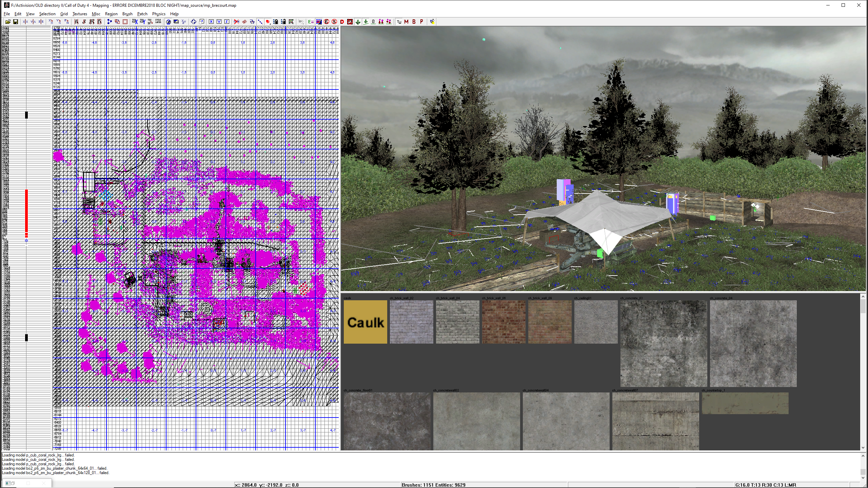This screenshot has width=868, height=488.
Task: Rotate selection around X axis icon
Action: tap(51, 22)
